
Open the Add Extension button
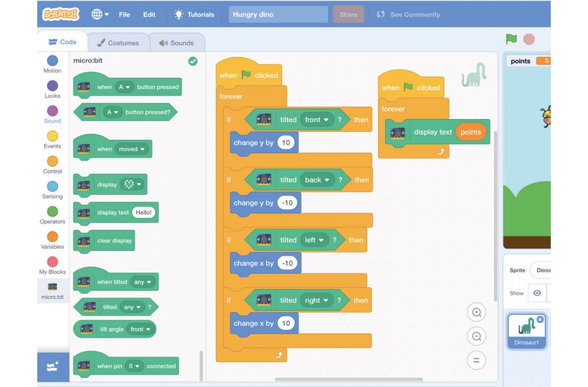tap(53, 366)
